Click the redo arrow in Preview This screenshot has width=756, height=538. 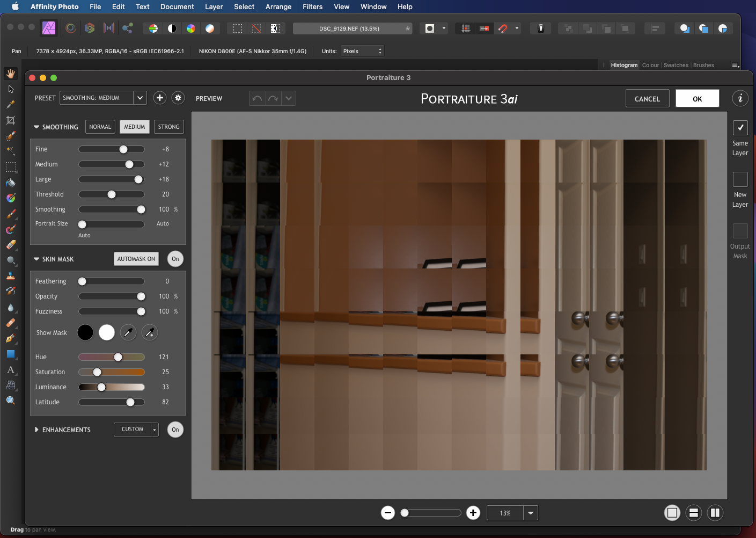(x=273, y=98)
